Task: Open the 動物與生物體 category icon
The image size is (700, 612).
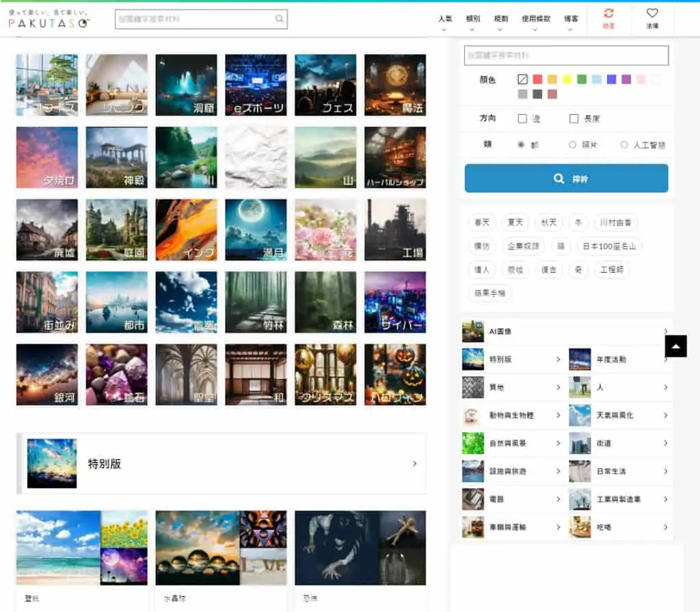Action: coord(473,415)
